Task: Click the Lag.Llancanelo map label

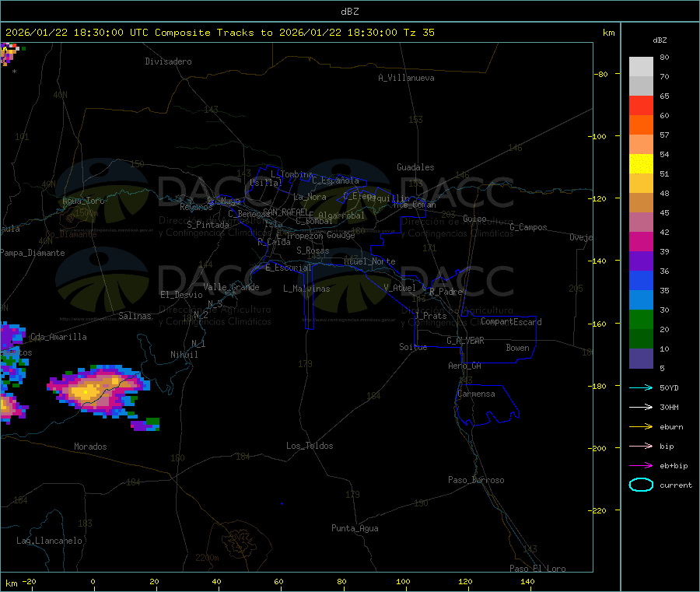Action: pos(49,541)
